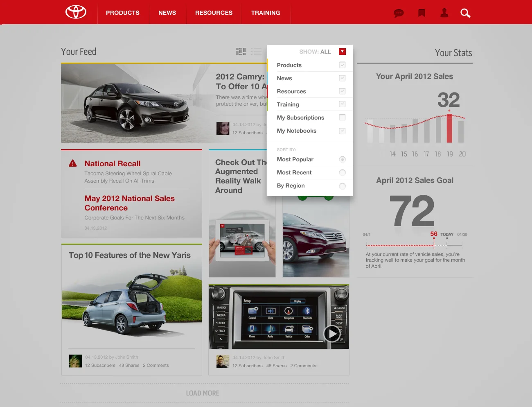Open National Recall headline
This screenshot has height=407, width=532.
pyautogui.click(x=113, y=163)
